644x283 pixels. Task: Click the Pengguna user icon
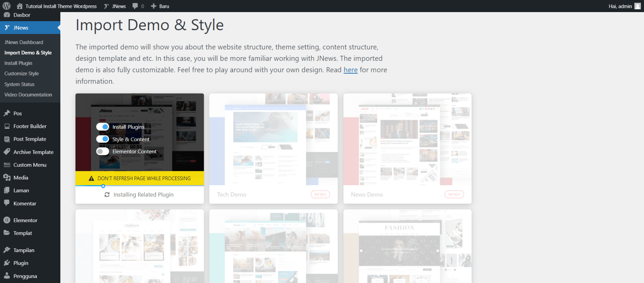pos(7,275)
